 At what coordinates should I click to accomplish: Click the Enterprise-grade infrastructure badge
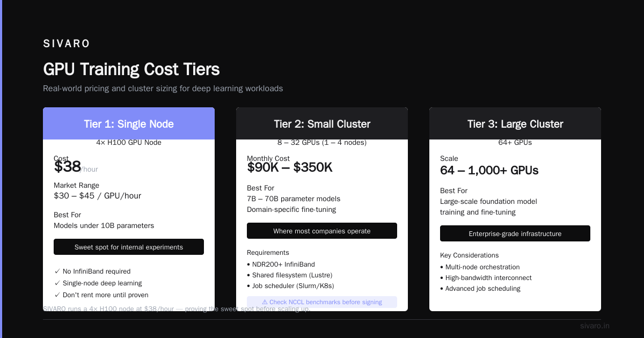coord(515,233)
